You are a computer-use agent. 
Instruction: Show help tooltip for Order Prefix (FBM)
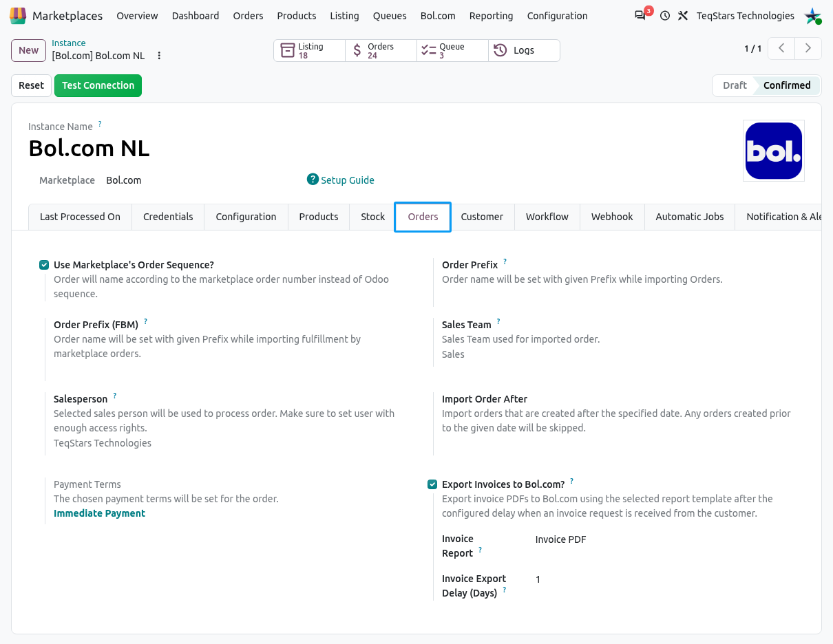click(x=145, y=321)
